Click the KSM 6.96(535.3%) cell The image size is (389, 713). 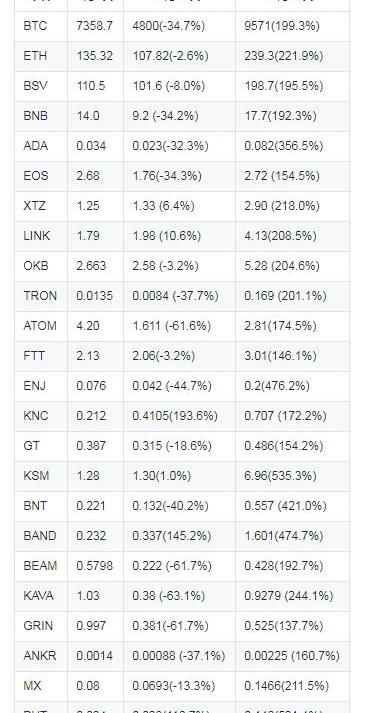click(280, 476)
